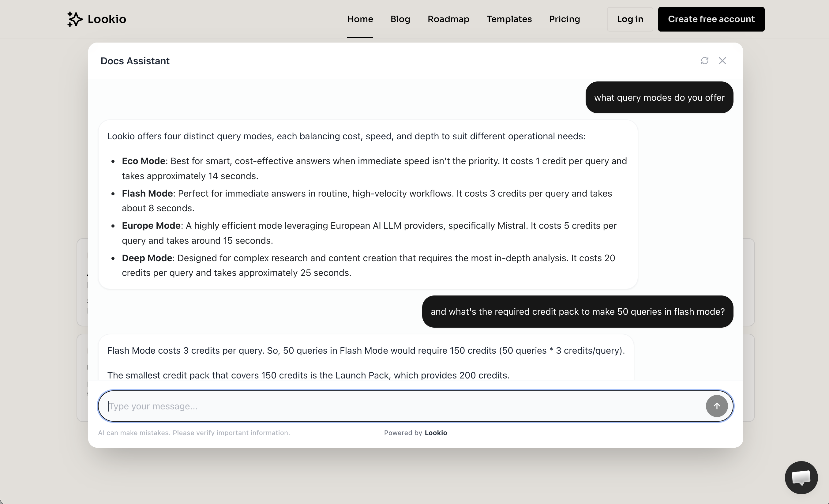Viewport: 829px width, 504px height.
Task: Switch to the Blog page
Action: 400,19
